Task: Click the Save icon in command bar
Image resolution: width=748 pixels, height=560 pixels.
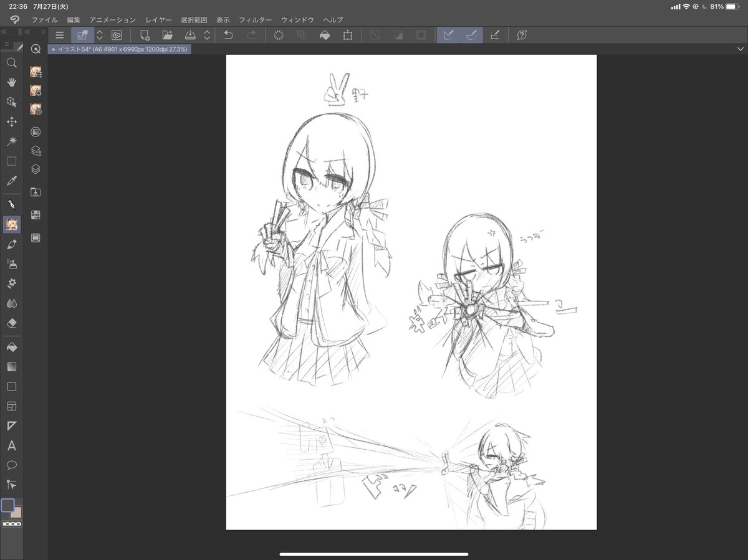Action: click(191, 35)
